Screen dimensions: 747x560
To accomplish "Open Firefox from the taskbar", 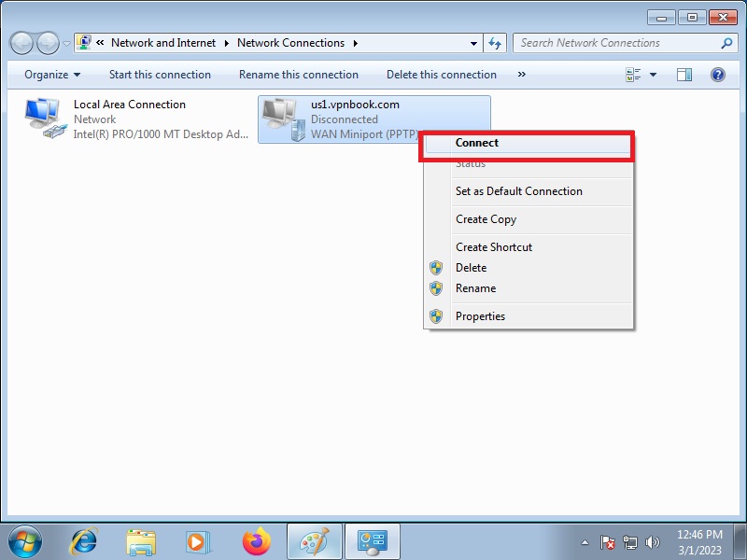I will coord(256,541).
